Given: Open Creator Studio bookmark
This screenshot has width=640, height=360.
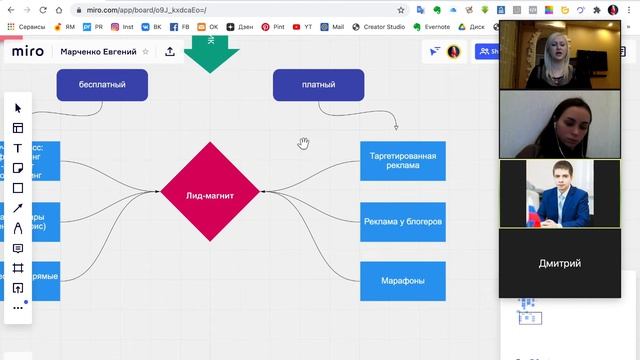Looking at the screenshot, I should coord(378,27).
